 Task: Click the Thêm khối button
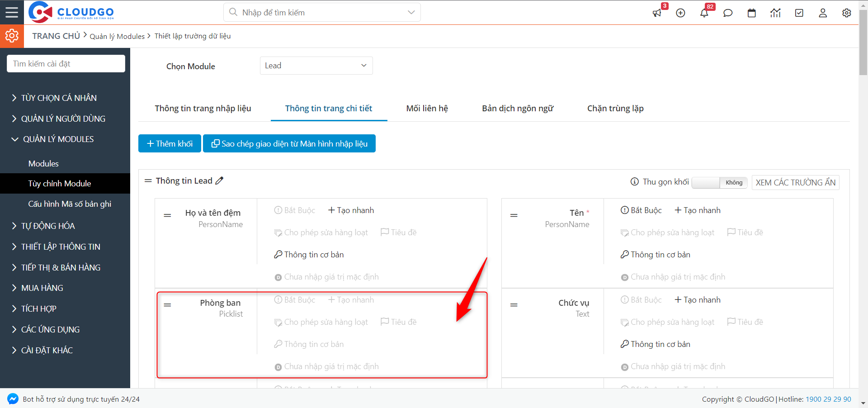click(170, 144)
